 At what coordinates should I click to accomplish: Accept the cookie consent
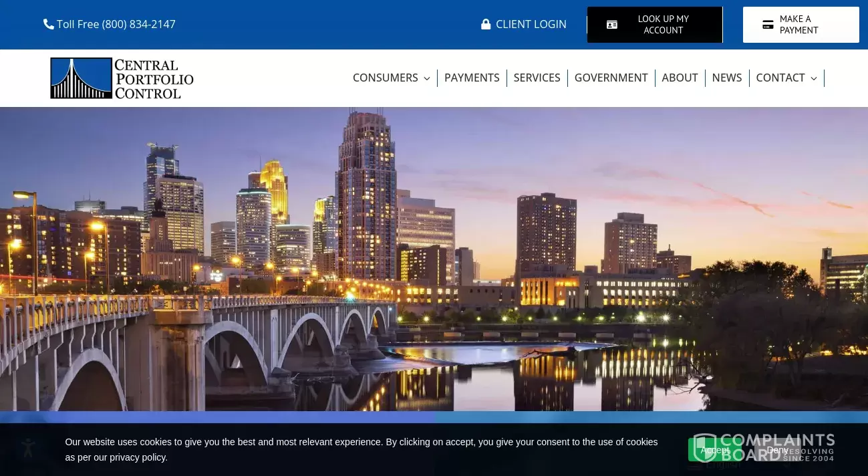pos(715,450)
